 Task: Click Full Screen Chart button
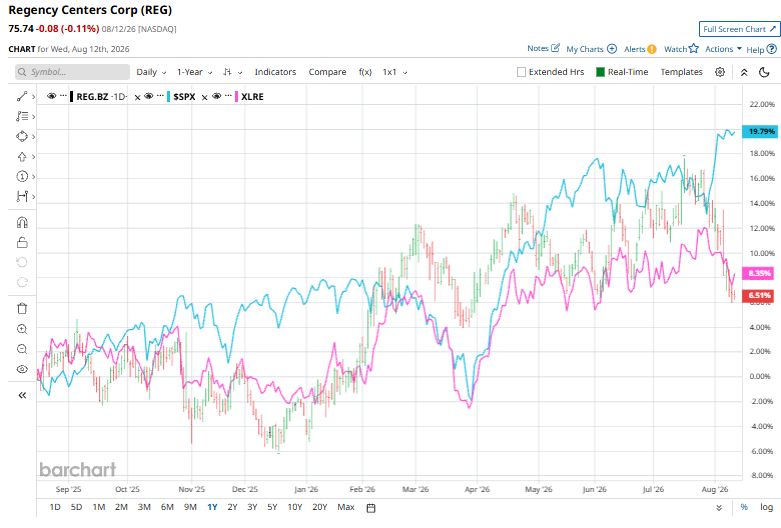(x=739, y=29)
